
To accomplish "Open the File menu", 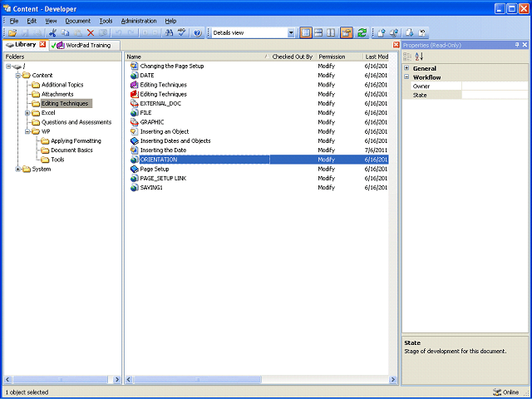I will click(14, 21).
